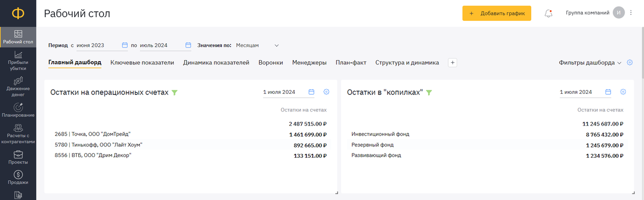Expand the Фильтры дашборда dropdown
The height and width of the screenshot is (200, 644).
(x=590, y=63)
